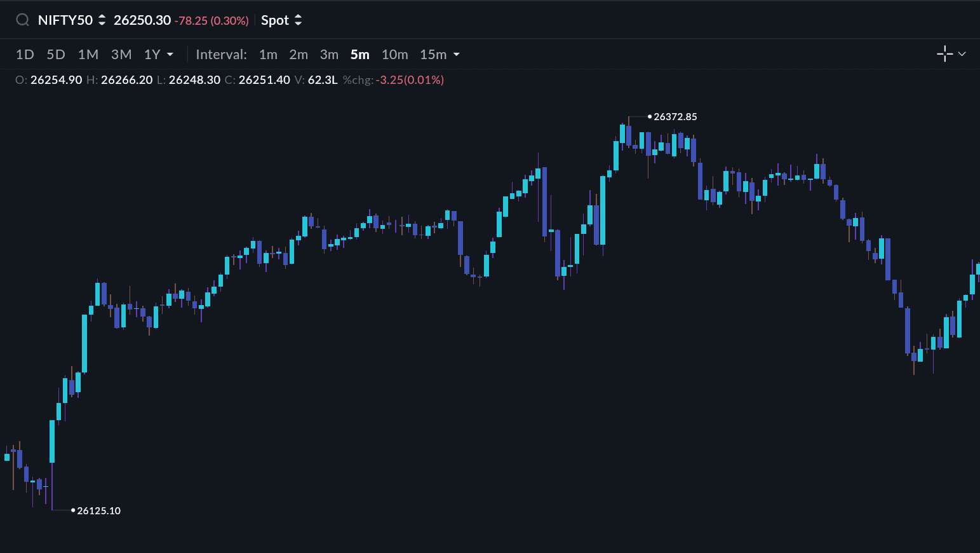Click the 26372.85 high price marker
The height and width of the screenshot is (553, 980).
click(x=675, y=117)
